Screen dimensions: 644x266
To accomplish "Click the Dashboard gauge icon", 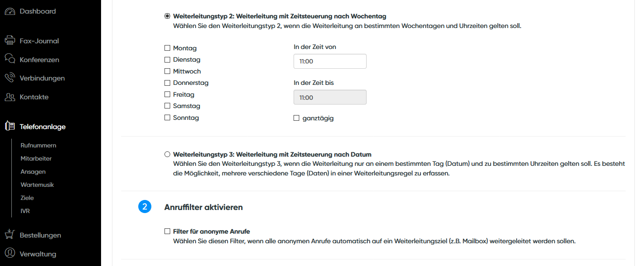I will point(10,11).
